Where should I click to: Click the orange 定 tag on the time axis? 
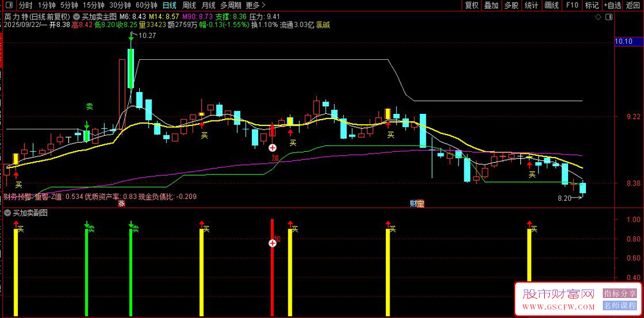pyautogui.click(x=420, y=203)
